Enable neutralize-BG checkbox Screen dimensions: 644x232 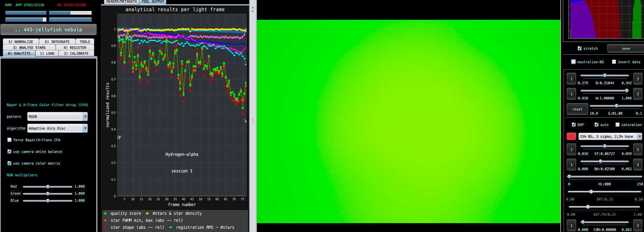(x=574, y=62)
